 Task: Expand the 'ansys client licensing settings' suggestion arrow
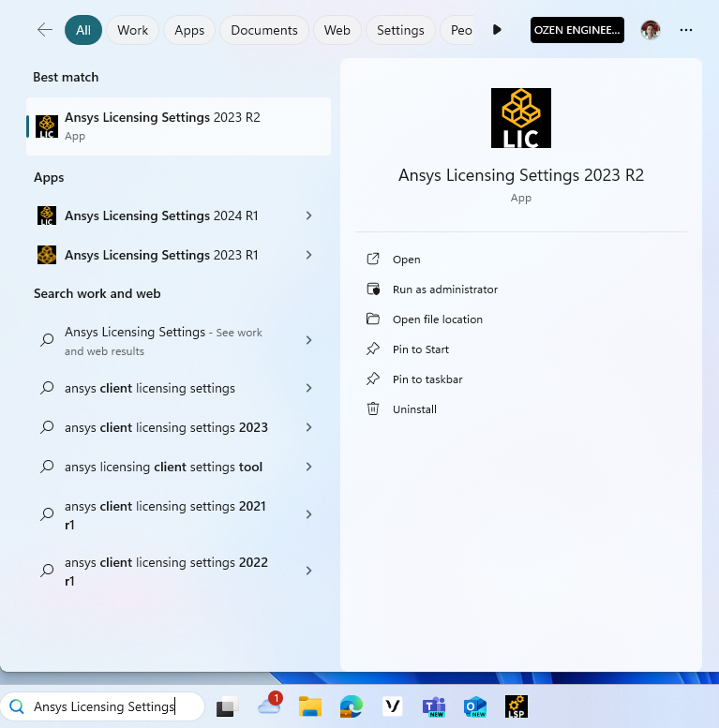309,388
